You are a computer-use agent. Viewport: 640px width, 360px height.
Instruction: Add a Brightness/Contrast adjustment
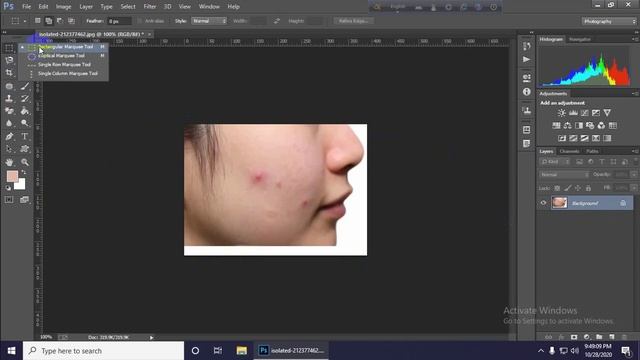[x=562, y=113]
